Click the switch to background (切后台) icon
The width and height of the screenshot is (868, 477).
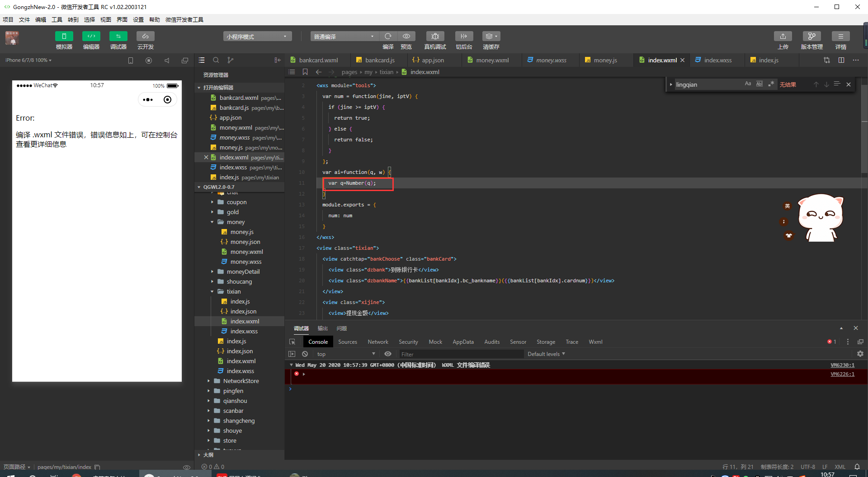[464, 36]
